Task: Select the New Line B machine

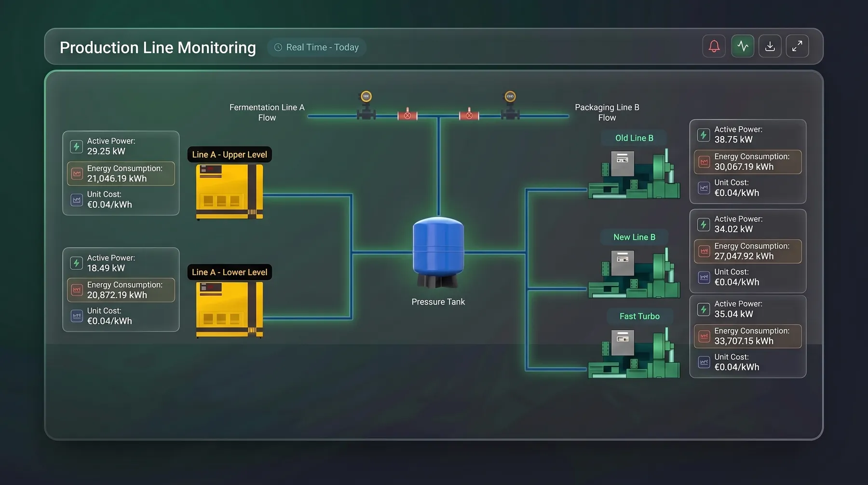Action: (x=634, y=273)
